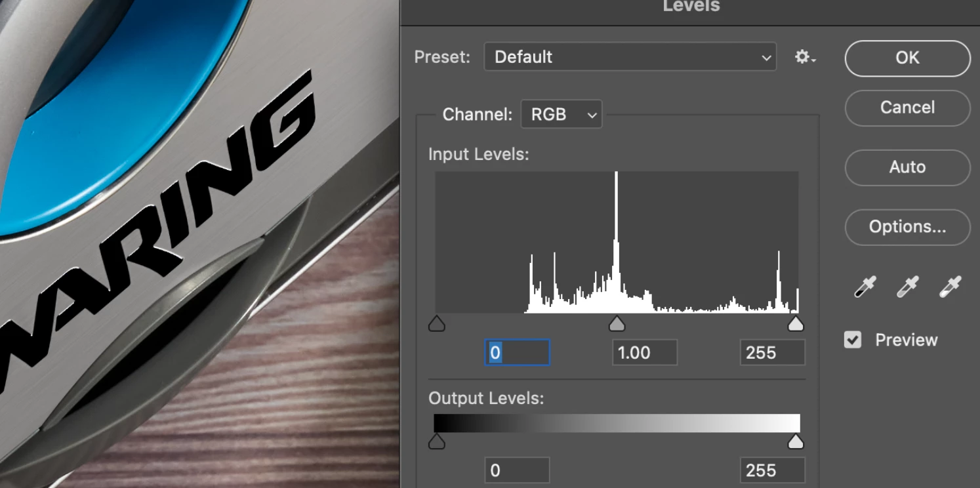
Task: Click the Levels dialog title
Action: (x=691, y=7)
